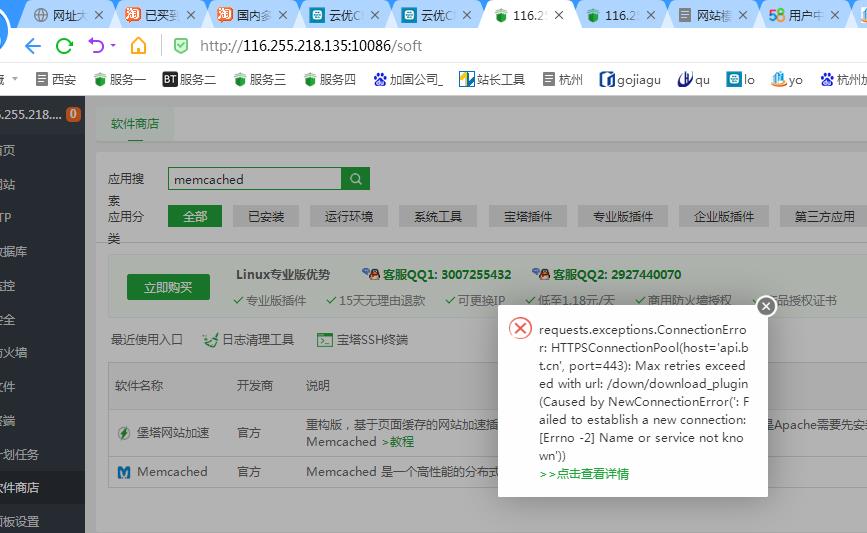Open the 服务一 bookmark
The image size is (867, 533).
[119, 80]
